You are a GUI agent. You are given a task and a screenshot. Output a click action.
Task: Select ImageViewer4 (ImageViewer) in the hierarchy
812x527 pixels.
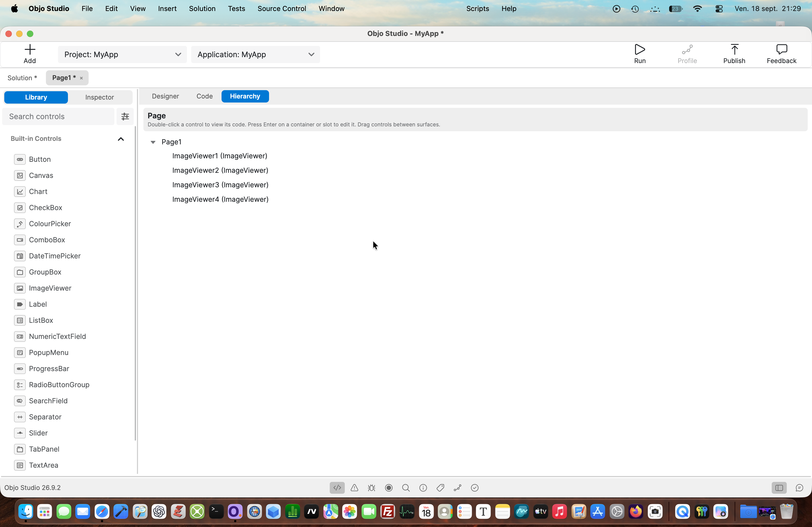click(x=220, y=199)
